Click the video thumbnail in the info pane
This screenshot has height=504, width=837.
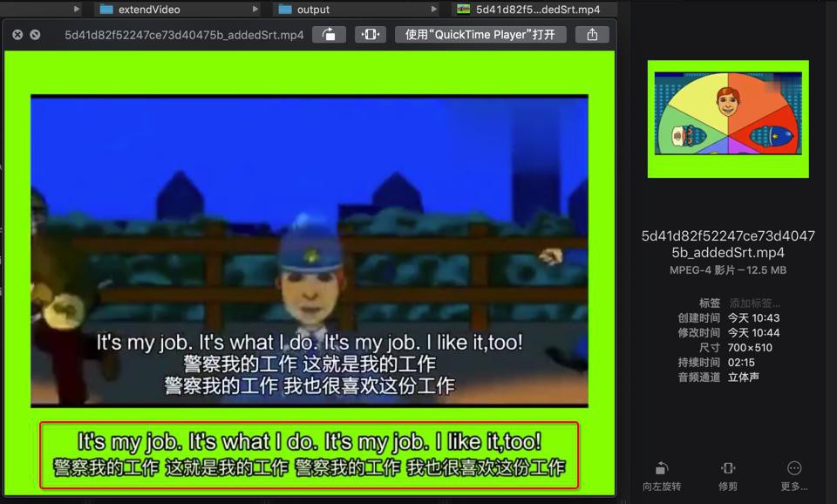pos(728,119)
